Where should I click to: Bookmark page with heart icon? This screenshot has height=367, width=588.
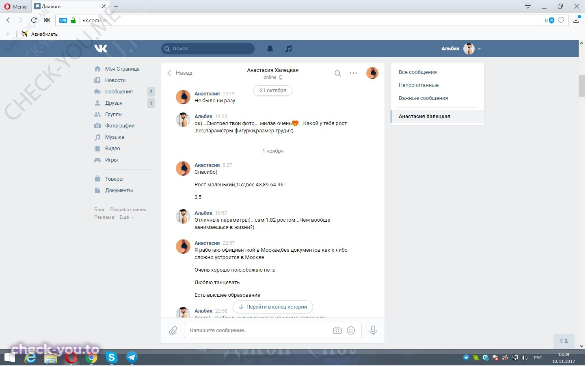(561, 20)
